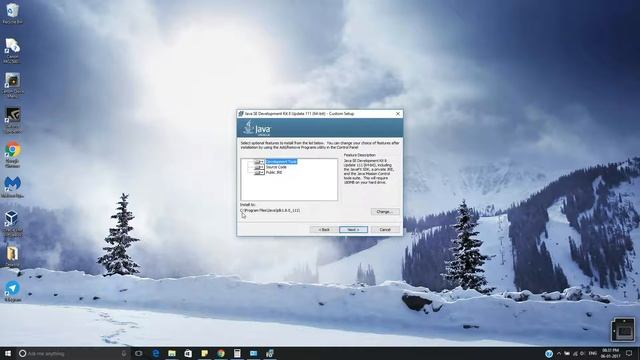Open File Explorer from taskbar
Image resolution: width=640 pixels, height=360 pixels.
point(172,353)
